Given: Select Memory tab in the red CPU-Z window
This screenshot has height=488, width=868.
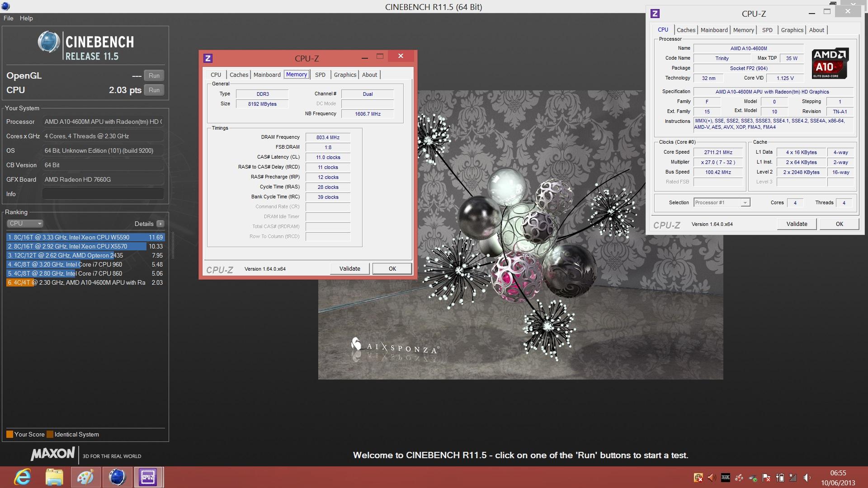Looking at the screenshot, I should 297,75.
